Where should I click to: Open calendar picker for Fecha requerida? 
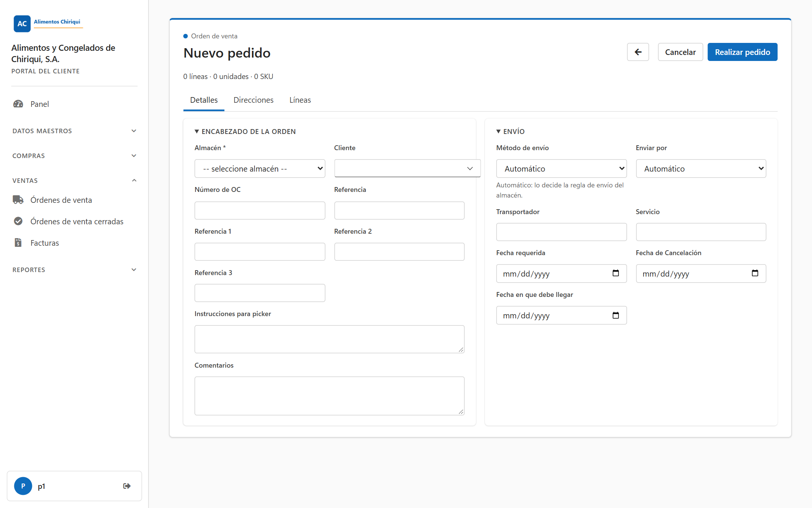pyautogui.click(x=615, y=273)
